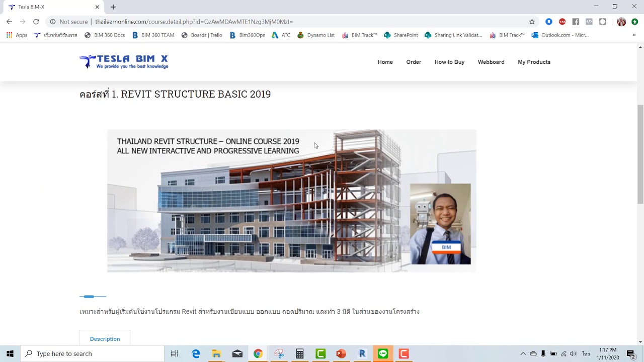
Task: Click the Revit Structure course banner image
Action: tap(292, 201)
